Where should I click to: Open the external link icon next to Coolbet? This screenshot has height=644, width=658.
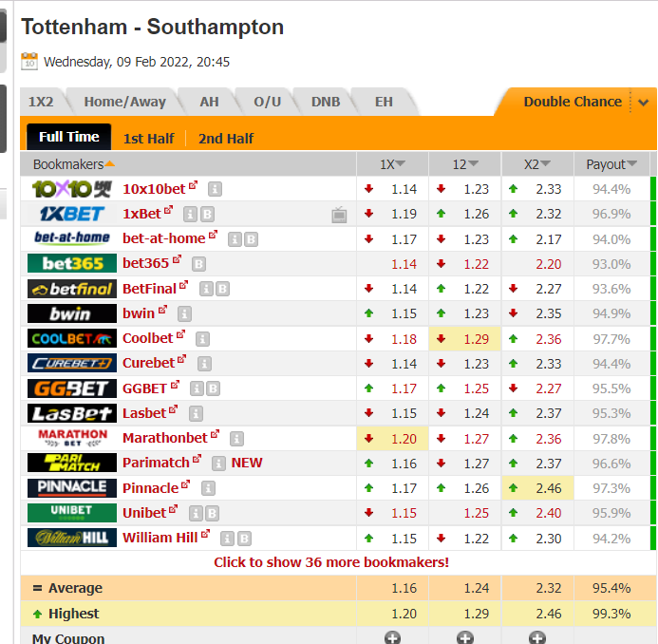coord(180,334)
